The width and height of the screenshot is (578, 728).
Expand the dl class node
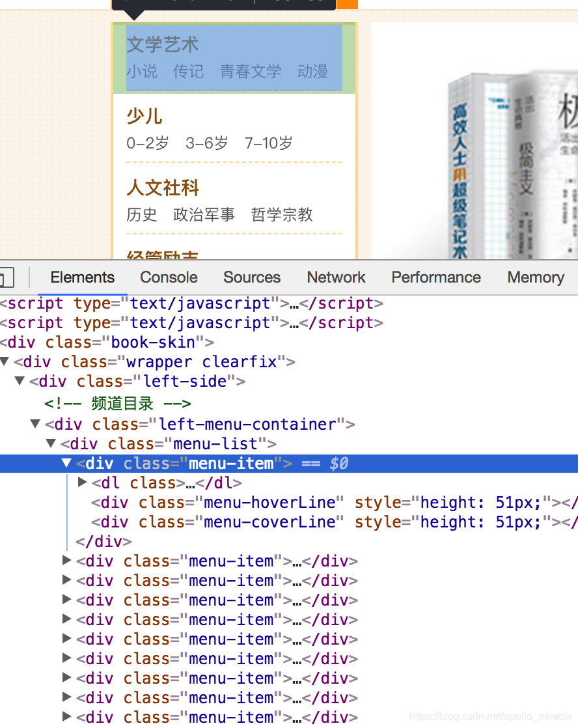(82, 482)
